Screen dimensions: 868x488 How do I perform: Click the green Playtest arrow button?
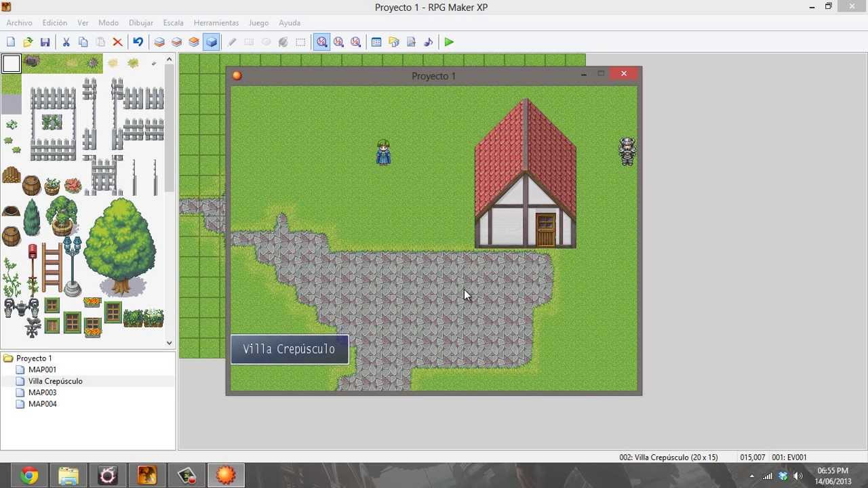coord(449,42)
